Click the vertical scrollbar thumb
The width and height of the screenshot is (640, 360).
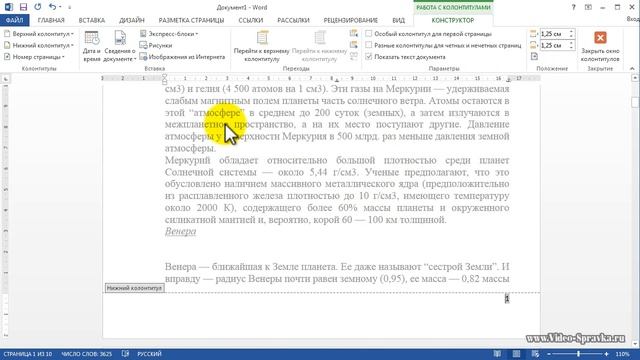coord(635,102)
